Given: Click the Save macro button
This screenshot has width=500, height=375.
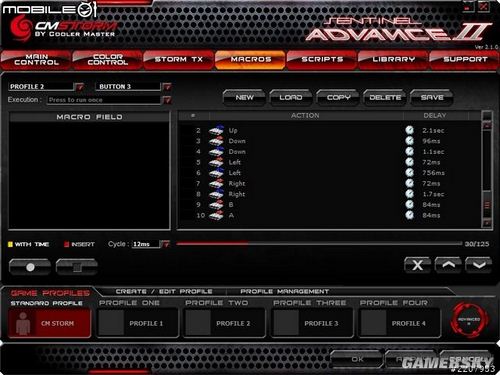Looking at the screenshot, I should tap(432, 97).
